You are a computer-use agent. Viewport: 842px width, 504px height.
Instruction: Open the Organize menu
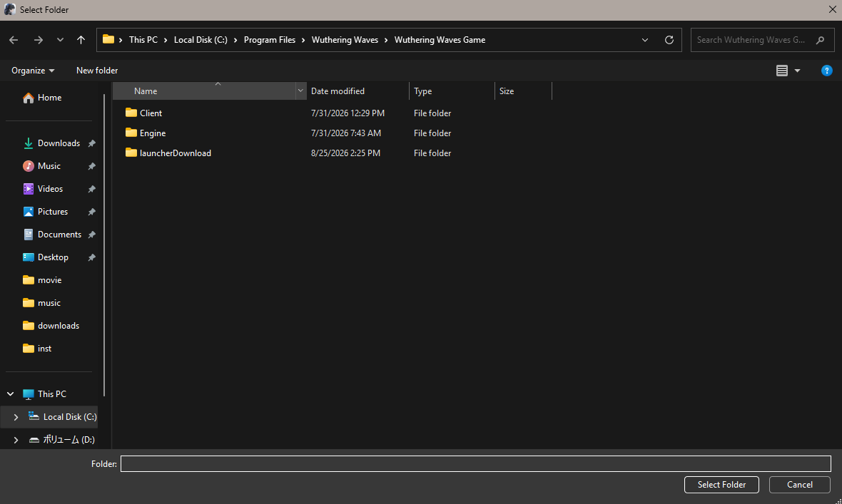point(33,71)
